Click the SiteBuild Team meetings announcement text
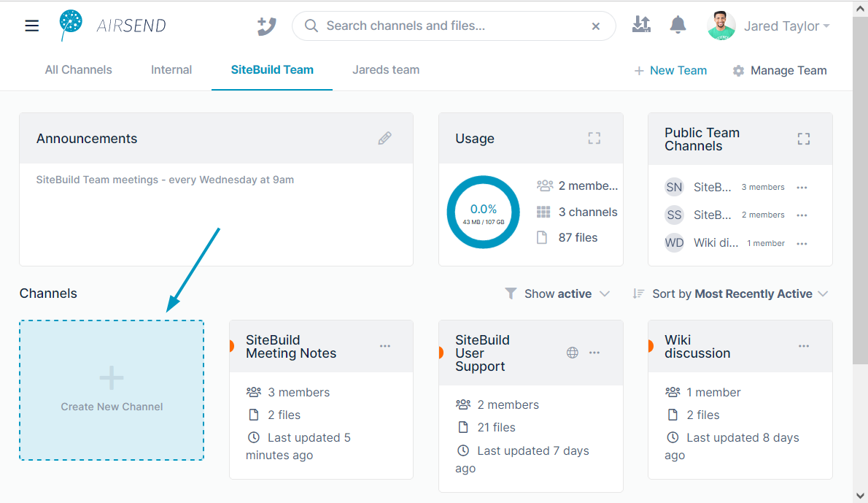 tap(165, 180)
